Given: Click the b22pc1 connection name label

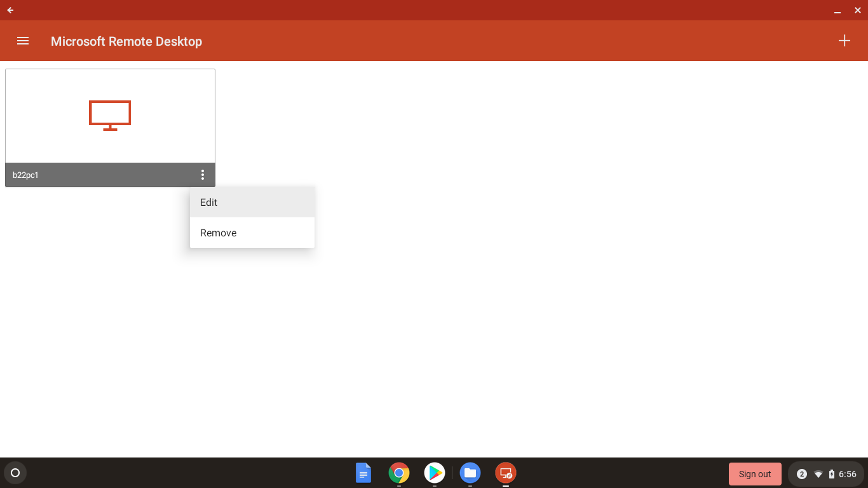Looking at the screenshot, I should [25, 175].
